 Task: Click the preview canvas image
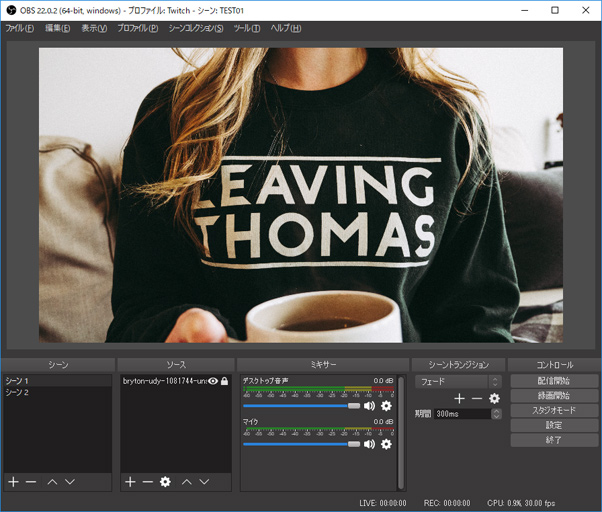coord(301,195)
